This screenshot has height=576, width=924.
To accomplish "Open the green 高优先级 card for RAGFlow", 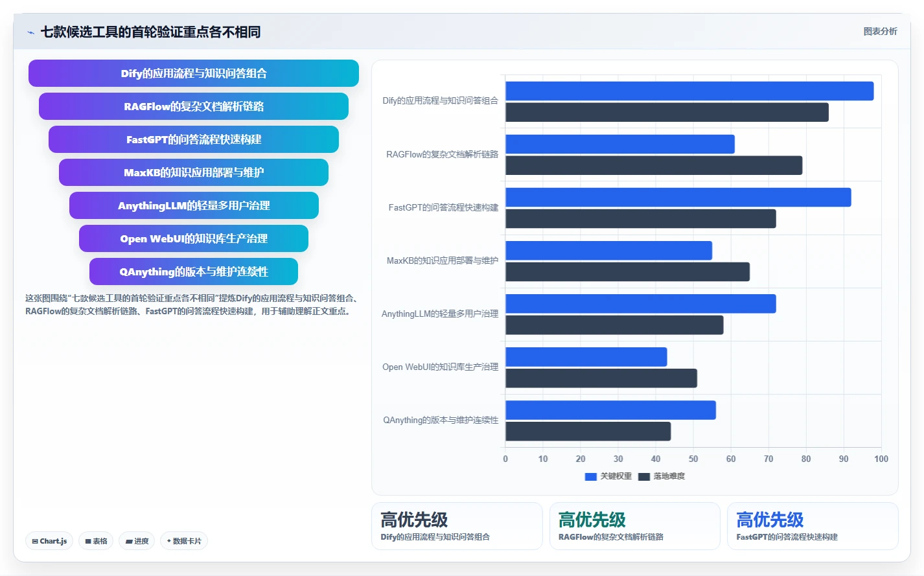I will pyautogui.click(x=635, y=526).
